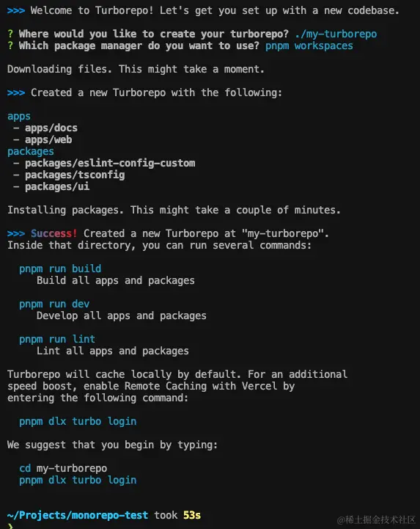
Task: Click the 'pnpm run lint' command
Action: (x=57, y=339)
